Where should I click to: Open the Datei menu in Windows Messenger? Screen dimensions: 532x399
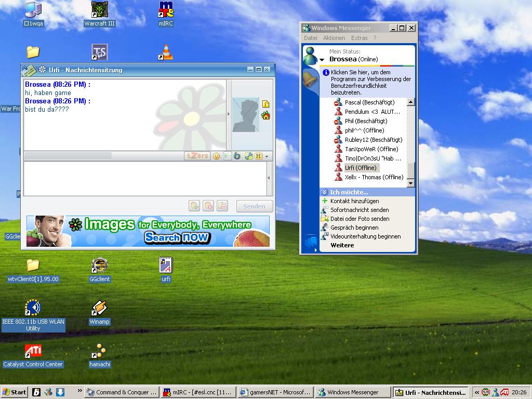[311, 38]
